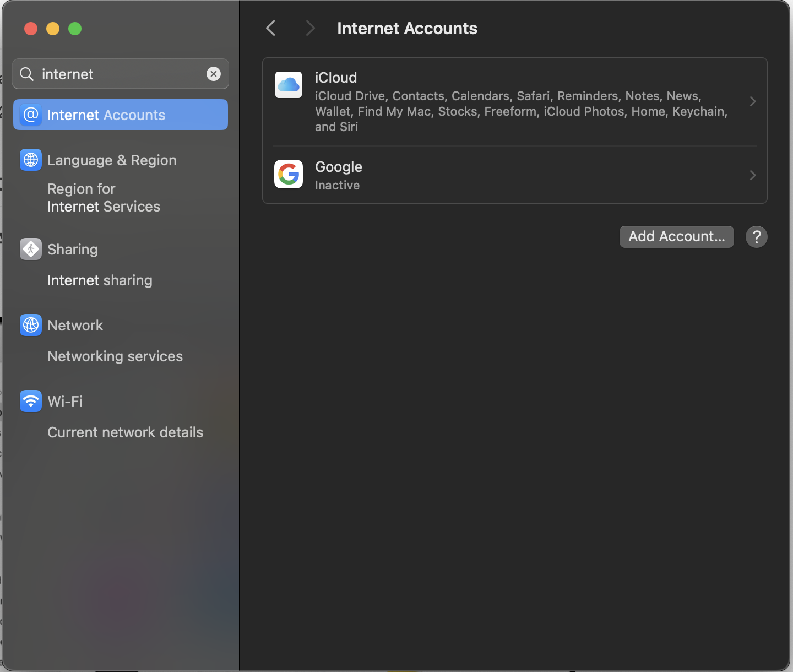Click the magnifying glass search icon
Image resolution: width=793 pixels, height=672 pixels.
point(27,74)
